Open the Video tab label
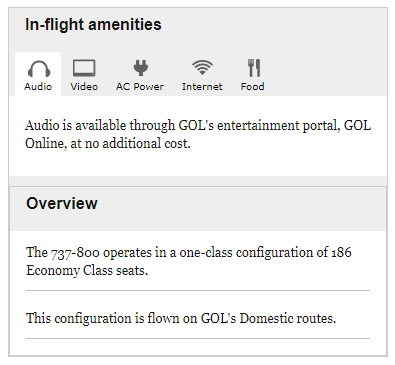395x365 pixels. pos(84,87)
